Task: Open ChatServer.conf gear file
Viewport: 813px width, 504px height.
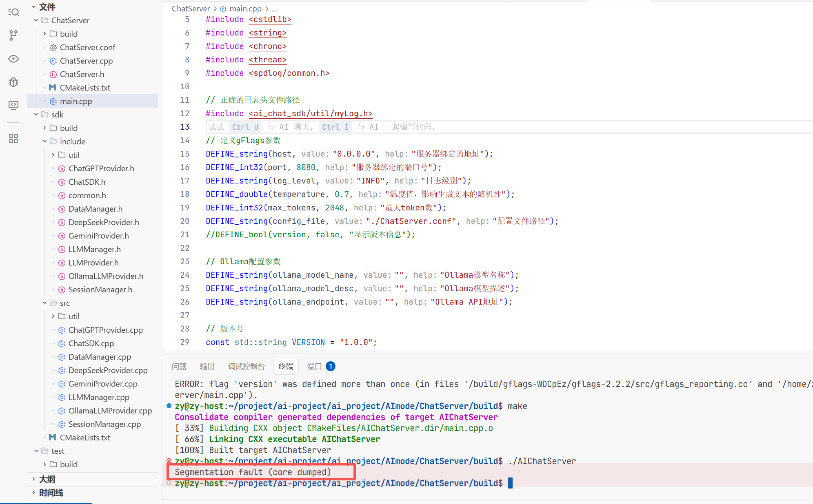Action: [x=87, y=47]
